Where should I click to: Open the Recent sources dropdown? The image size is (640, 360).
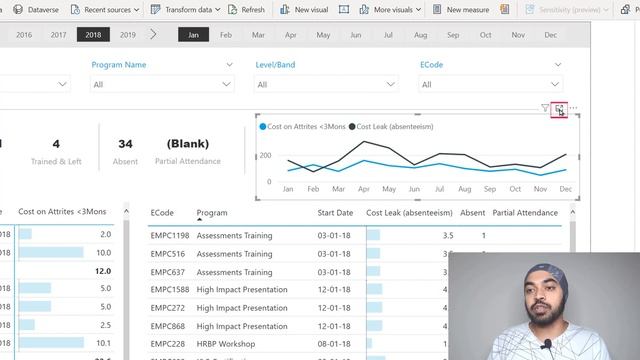[104, 9]
